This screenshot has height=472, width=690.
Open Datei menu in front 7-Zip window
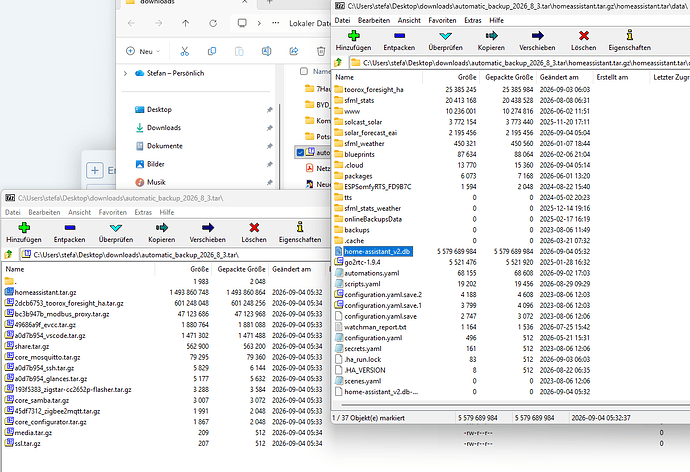coord(342,20)
